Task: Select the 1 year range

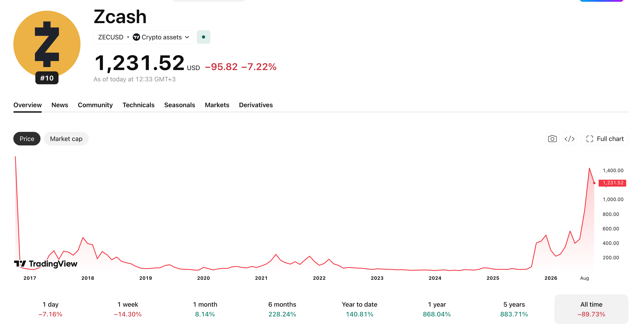Action: click(x=437, y=309)
